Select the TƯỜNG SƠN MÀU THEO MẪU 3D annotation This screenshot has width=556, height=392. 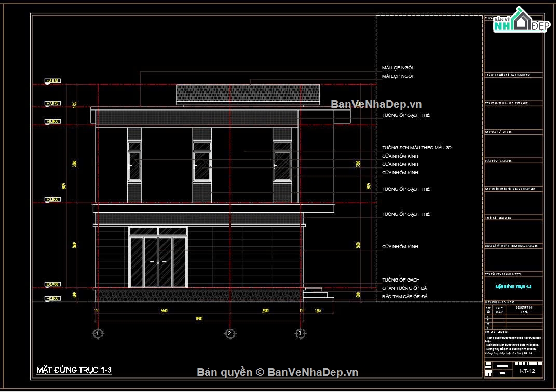[416, 148]
